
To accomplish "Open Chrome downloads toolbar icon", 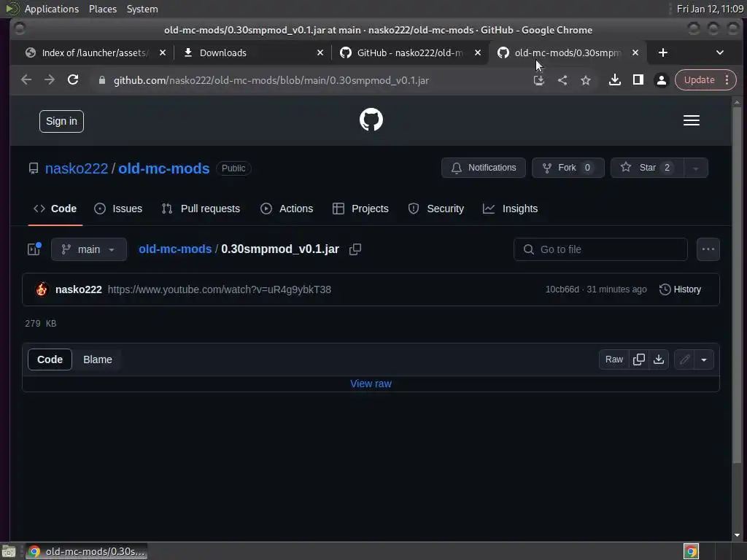I will pos(614,80).
